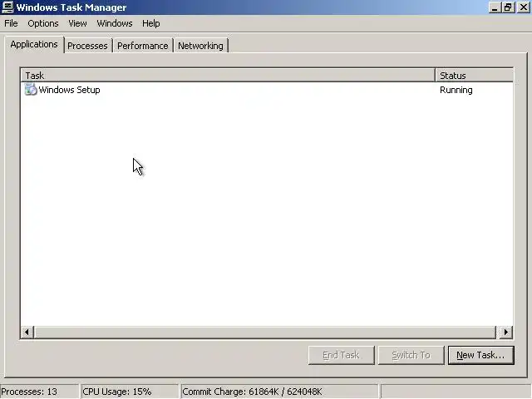Switch to the Networking tab
Viewport: 532px width, 399px height.
[x=200, y=46]
